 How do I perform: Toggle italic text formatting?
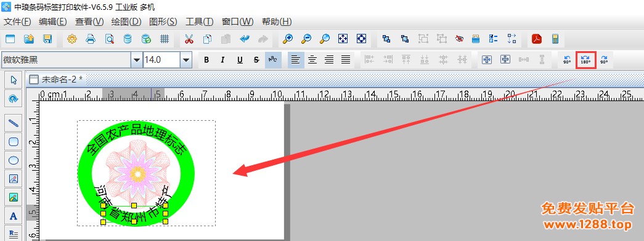[x=223, y=60]
